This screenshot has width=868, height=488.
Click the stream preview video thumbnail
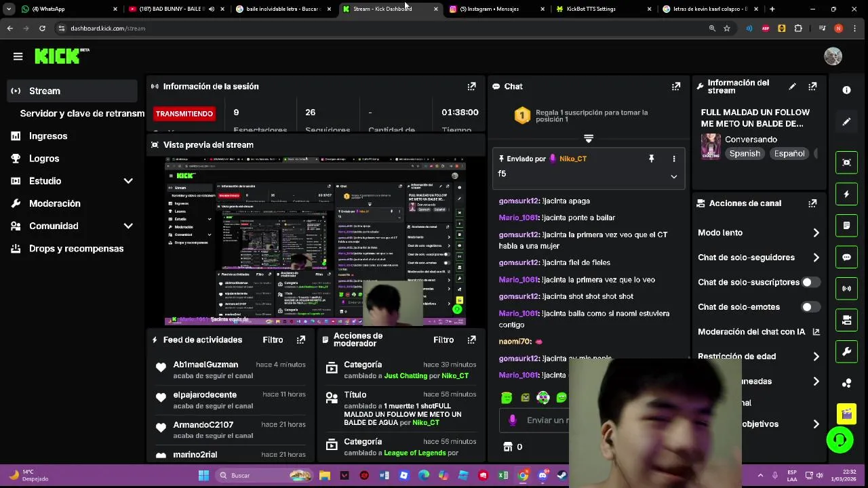tap(315, 241)
